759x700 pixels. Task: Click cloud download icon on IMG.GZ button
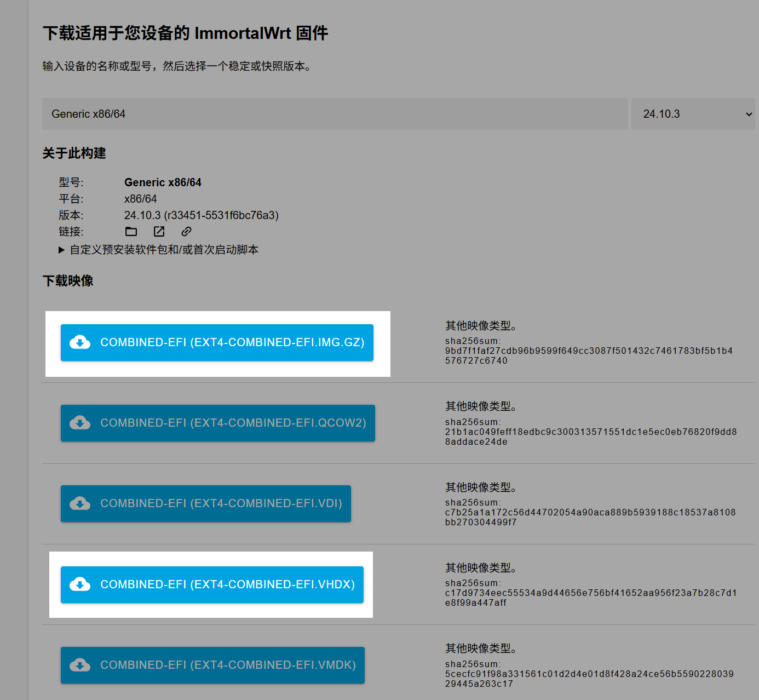point(80,342)
